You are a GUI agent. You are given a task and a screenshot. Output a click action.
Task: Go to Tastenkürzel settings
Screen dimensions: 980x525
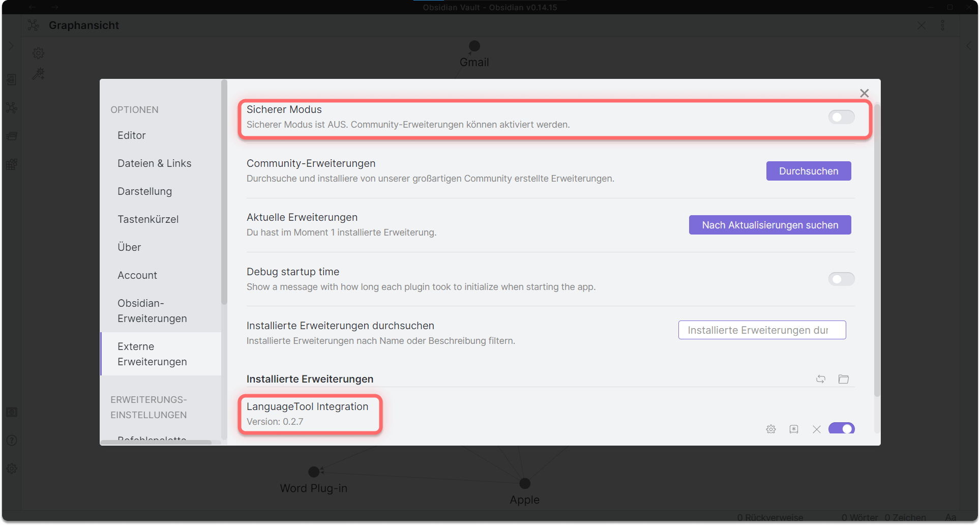148,219
